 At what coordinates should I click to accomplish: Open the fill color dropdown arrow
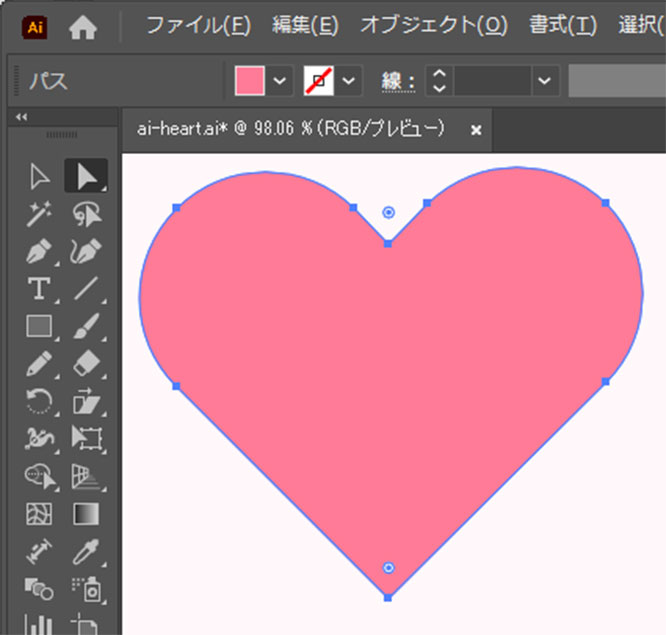click(280, 81)
